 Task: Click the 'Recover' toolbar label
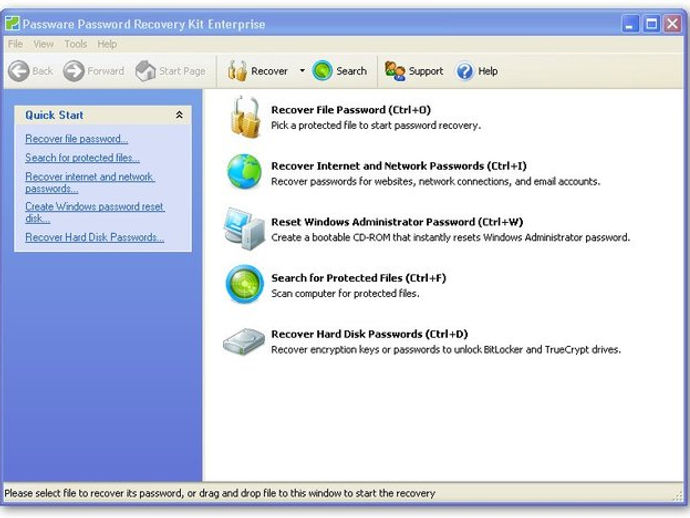[x=269, y=71]
